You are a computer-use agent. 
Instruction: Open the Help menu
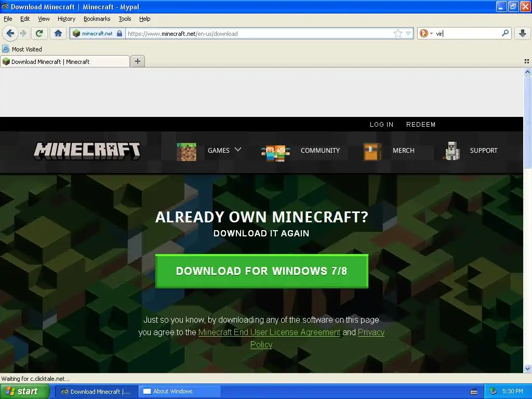coord(144,19)
